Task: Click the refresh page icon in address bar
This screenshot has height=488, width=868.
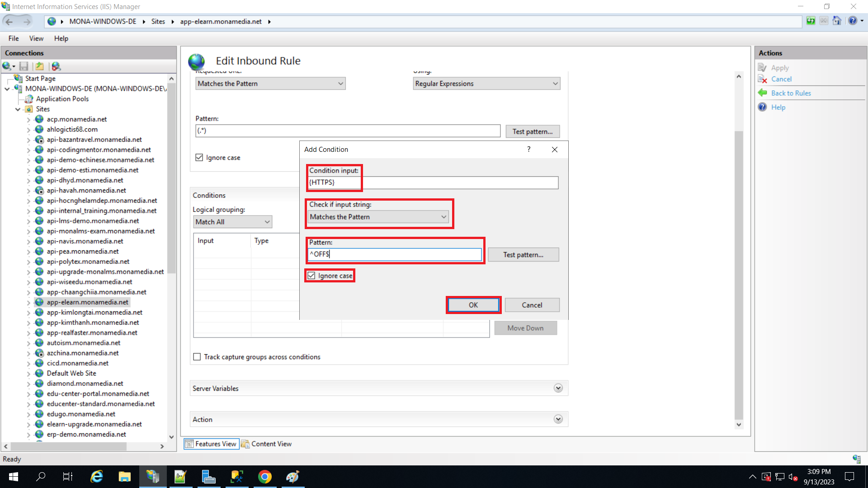Action: [x=811, y=21]
